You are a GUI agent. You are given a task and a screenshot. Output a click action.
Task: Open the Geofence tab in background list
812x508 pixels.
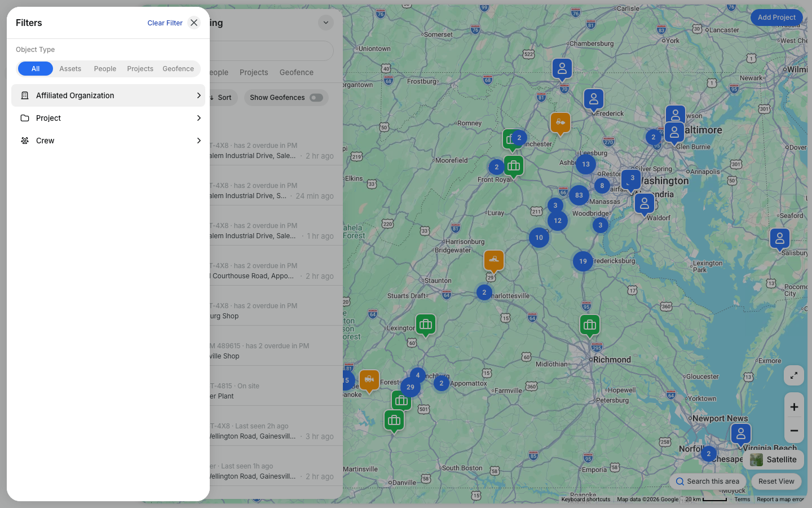297,72
